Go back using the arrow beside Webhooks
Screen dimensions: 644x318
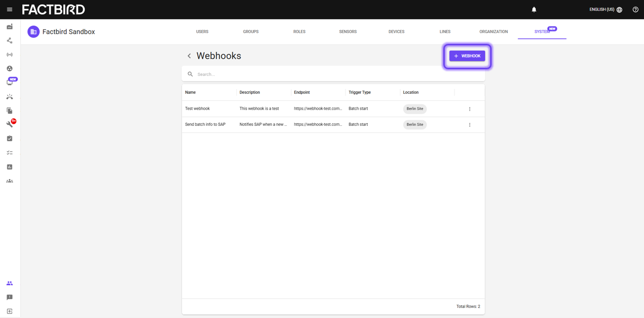pos(189,56)
